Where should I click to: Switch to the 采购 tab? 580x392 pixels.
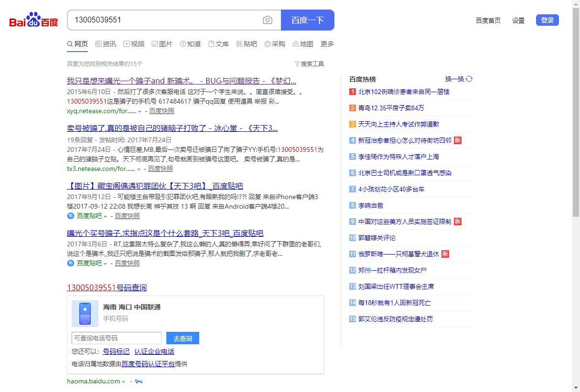pos(275,44)
